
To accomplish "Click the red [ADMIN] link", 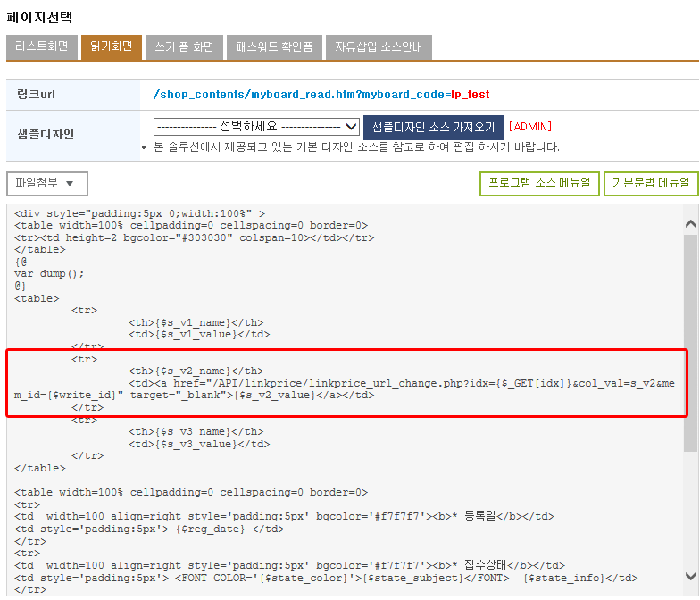I will pyautogui.click(x=530, y=127).
